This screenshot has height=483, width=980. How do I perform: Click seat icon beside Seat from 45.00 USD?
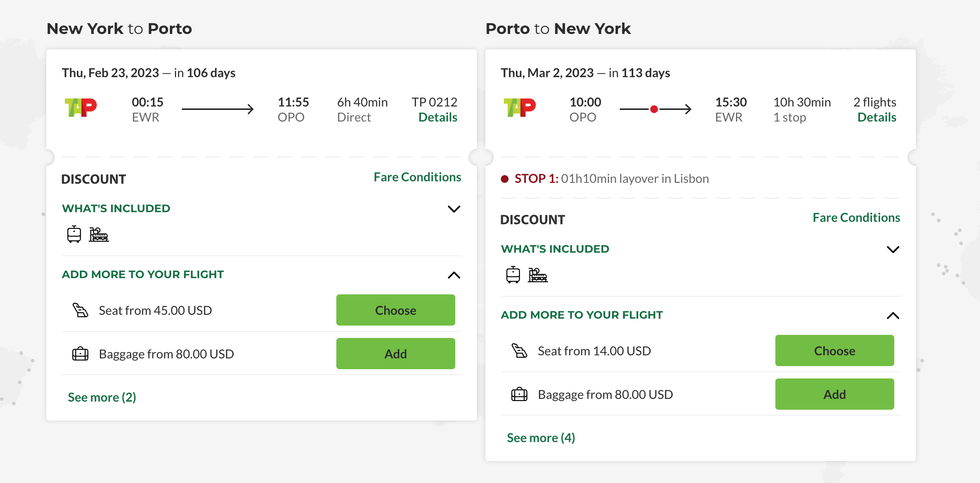(x=80, y=310)
